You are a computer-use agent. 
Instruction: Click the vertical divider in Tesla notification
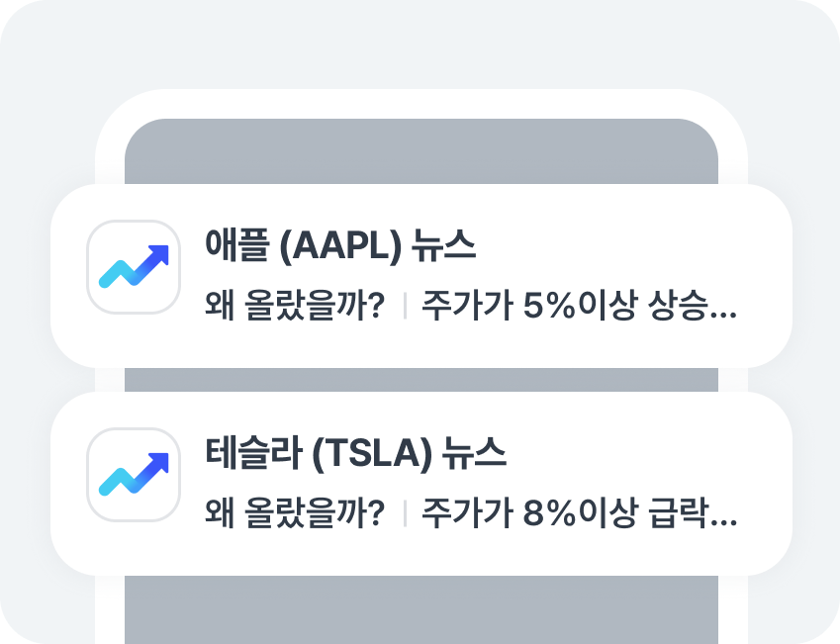tap(405, 514)
